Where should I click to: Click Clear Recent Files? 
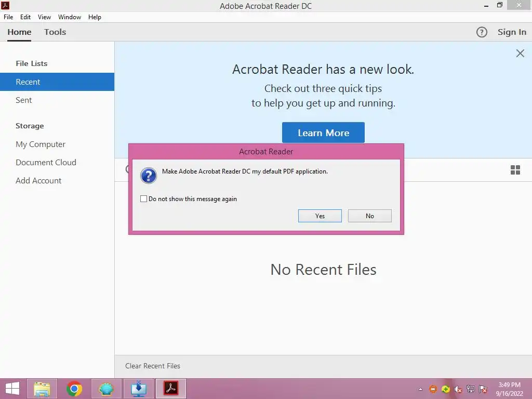[153, 366]
